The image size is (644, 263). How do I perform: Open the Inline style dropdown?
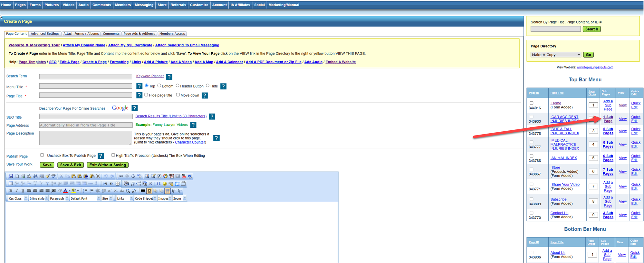click(38, 198)
